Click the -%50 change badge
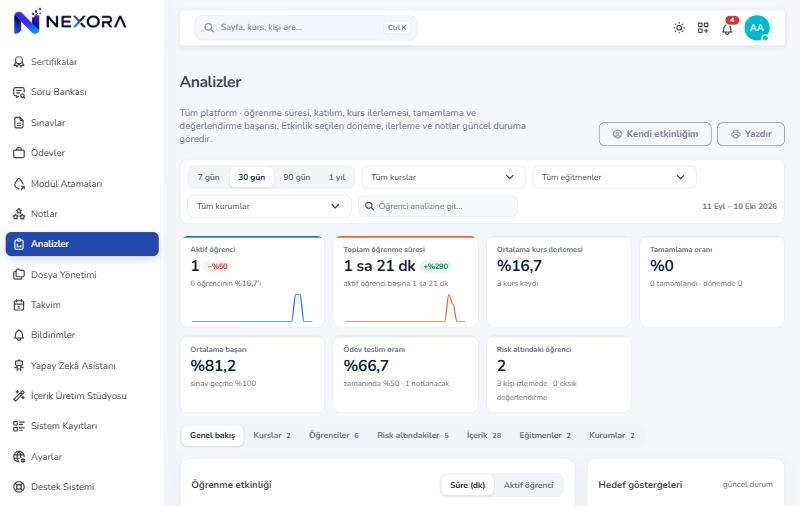This screenshot has width=800, height=506. tap(218, 266)
